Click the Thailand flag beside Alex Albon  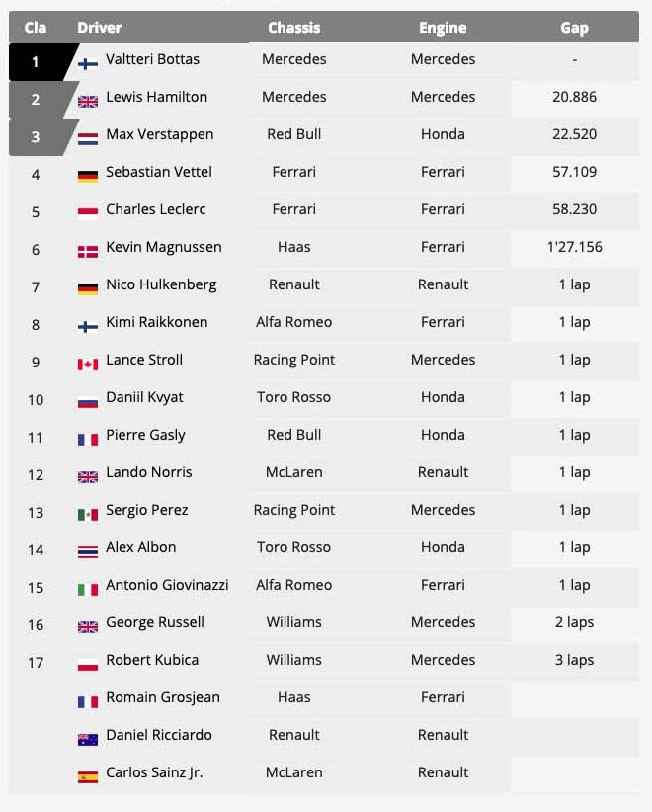pos(88,552)
